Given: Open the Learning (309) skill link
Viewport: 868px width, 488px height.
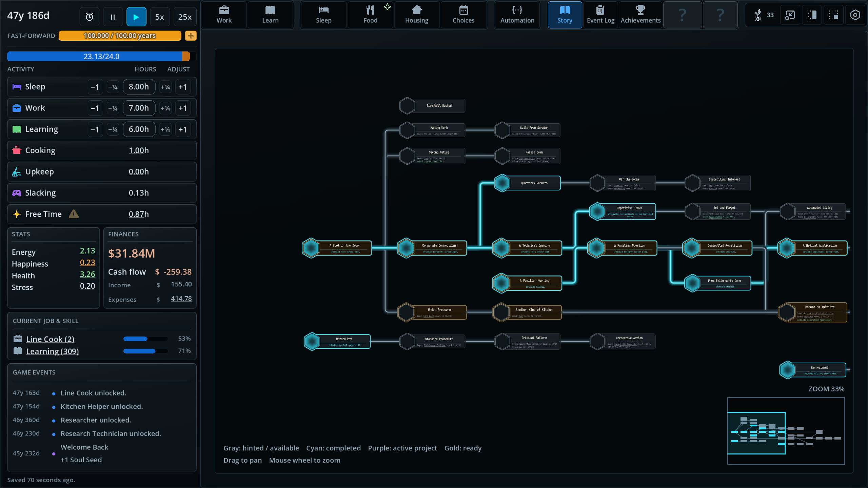Looking at the screenshot, I should click(x=53, y=351).
